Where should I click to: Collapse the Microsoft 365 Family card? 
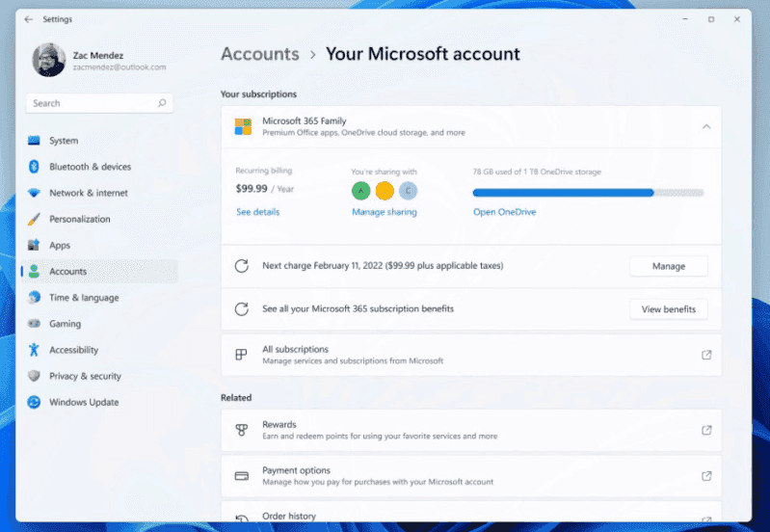tap(706, 127)
